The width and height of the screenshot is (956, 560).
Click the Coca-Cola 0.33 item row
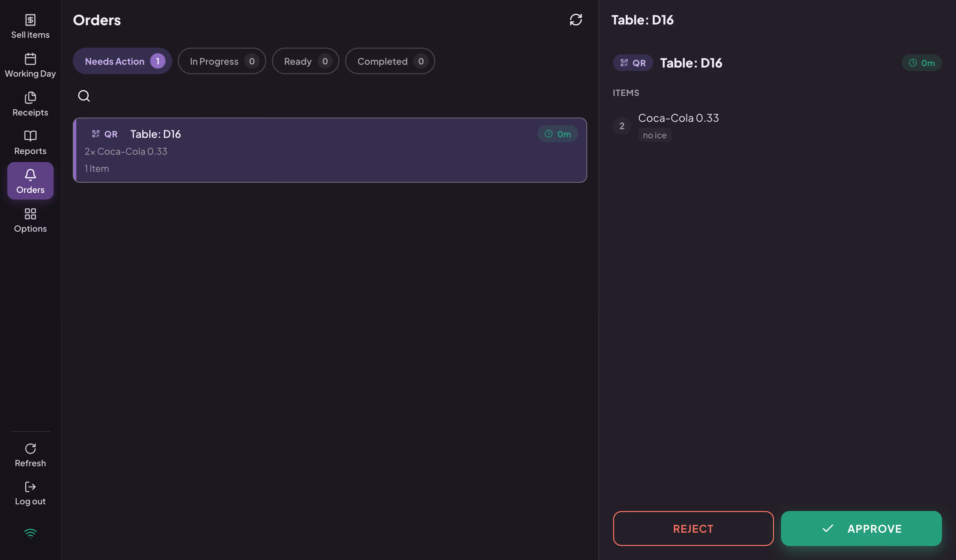777,126
